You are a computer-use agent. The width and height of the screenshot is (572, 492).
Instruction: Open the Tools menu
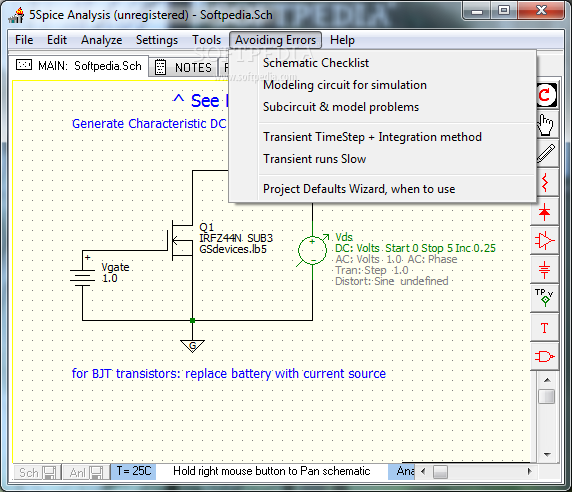[x=206, y=40]
